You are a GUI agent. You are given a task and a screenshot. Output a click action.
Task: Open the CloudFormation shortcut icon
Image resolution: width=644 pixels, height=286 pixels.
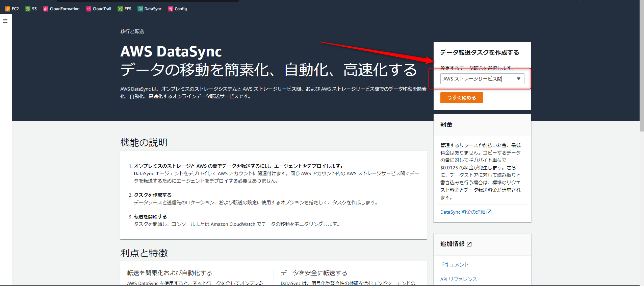pyautogui.click(x=46, y=9)
